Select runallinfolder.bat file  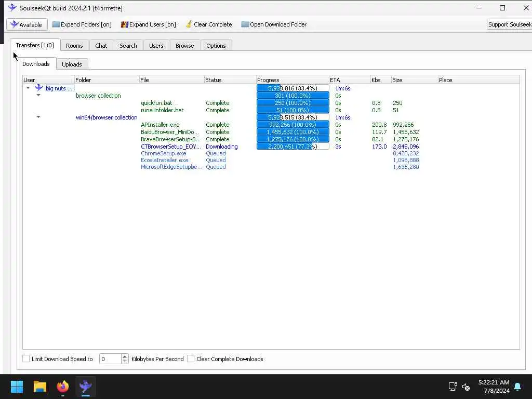(162, 110)
